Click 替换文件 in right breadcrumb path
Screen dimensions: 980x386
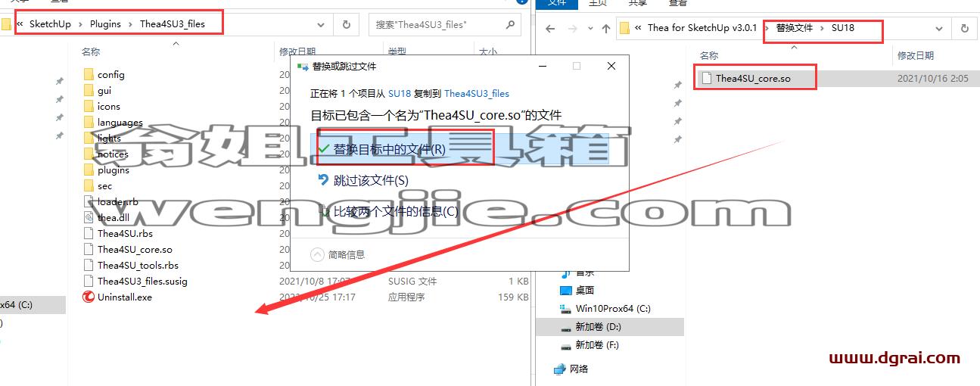click(x=794, y=28)
